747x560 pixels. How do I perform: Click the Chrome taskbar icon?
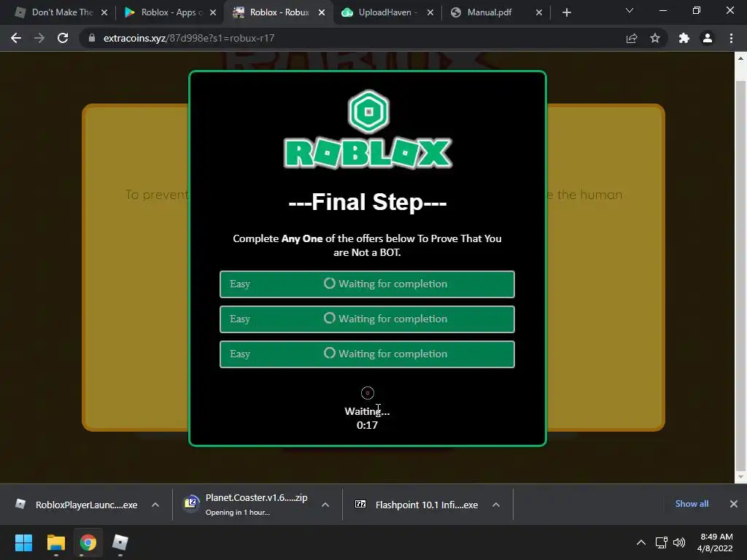pos(88,542)
